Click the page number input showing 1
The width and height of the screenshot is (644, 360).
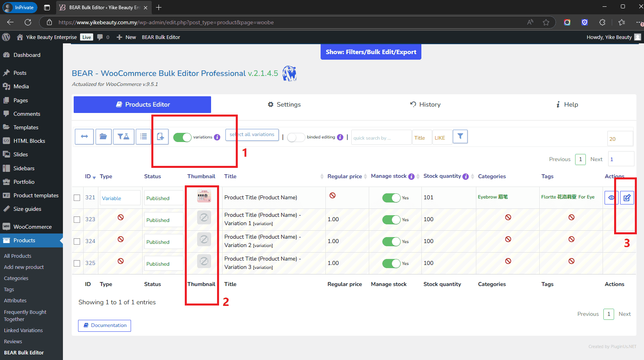click(x=621, y=159)
